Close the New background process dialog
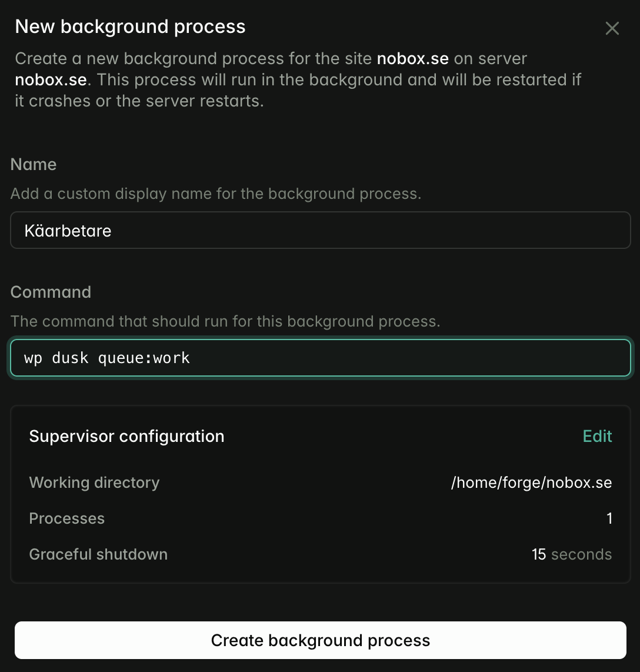 [x=612, y=28]
